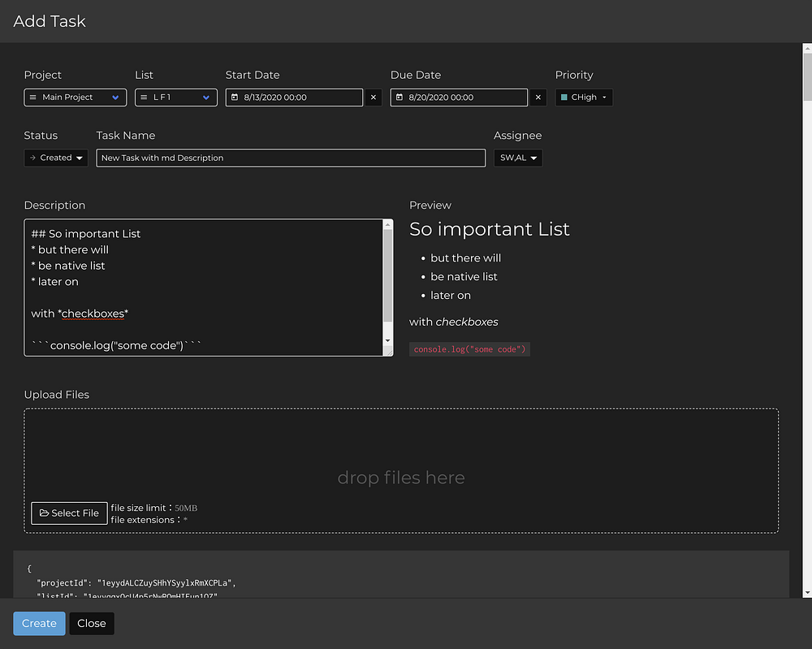This screenshot has height=649, width=812.
Task: Click the folder icon in Select File
Action: (44, 513)
